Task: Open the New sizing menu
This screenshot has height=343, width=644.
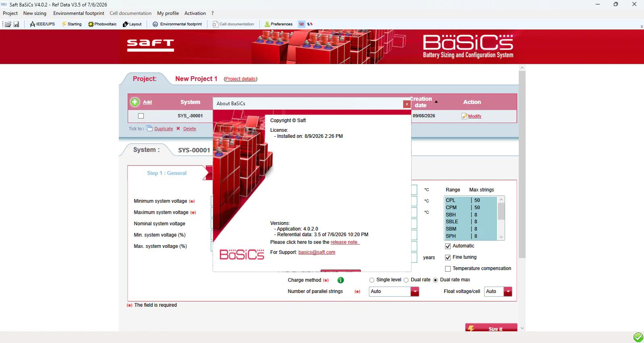Action: (35, 13)
